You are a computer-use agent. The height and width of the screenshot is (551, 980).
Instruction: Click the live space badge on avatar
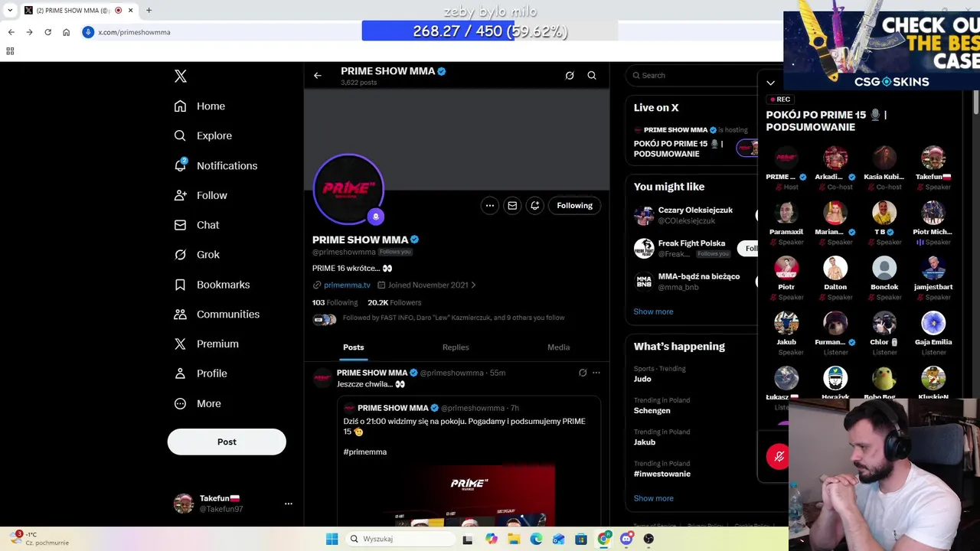tap(375, 217)
